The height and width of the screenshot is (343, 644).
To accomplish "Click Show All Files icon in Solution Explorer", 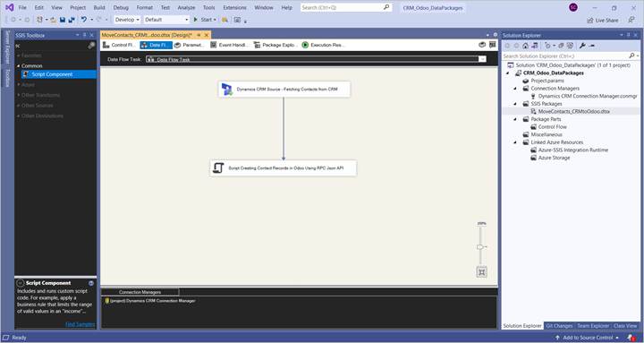I will [x=570, y=46].
